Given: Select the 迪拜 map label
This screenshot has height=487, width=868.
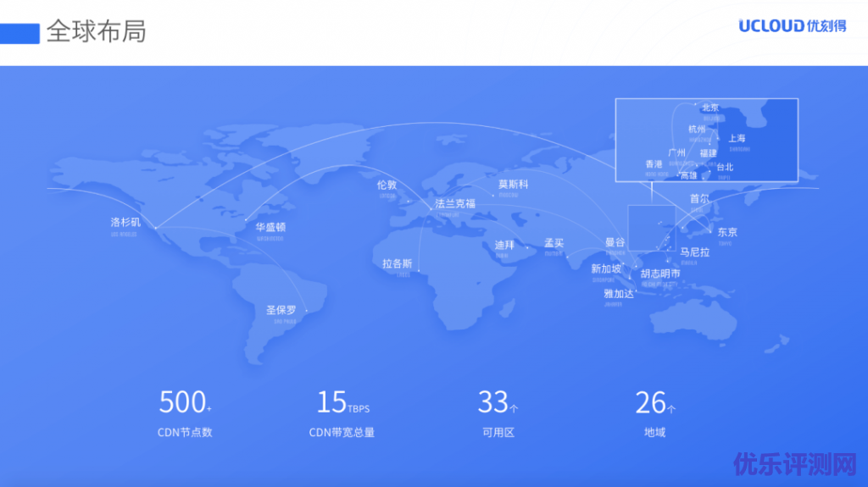Looking at the screenshot, I should pyautogui.click(x=504, y=245).
